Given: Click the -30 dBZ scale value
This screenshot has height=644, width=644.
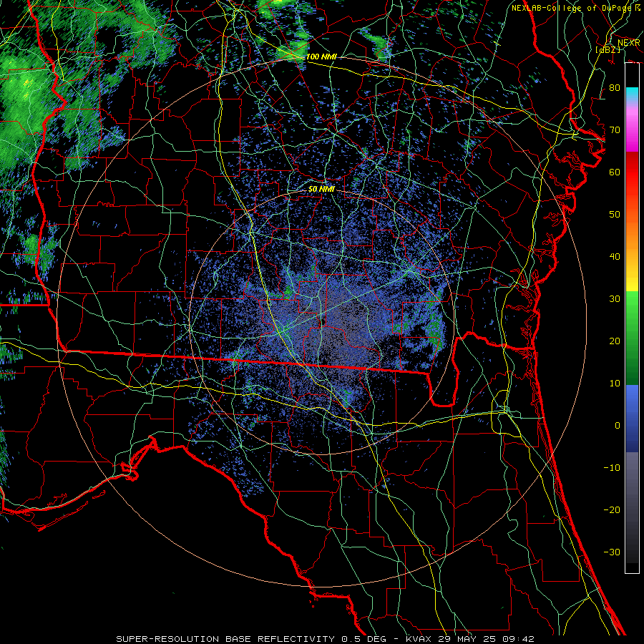Looking at the screenshot, I should click(612, 552).
